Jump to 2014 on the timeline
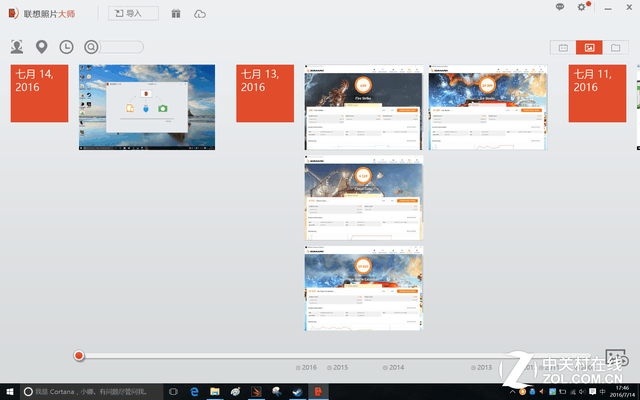Image resolution: width=640 pixels, height=400 pixels. 396,368
